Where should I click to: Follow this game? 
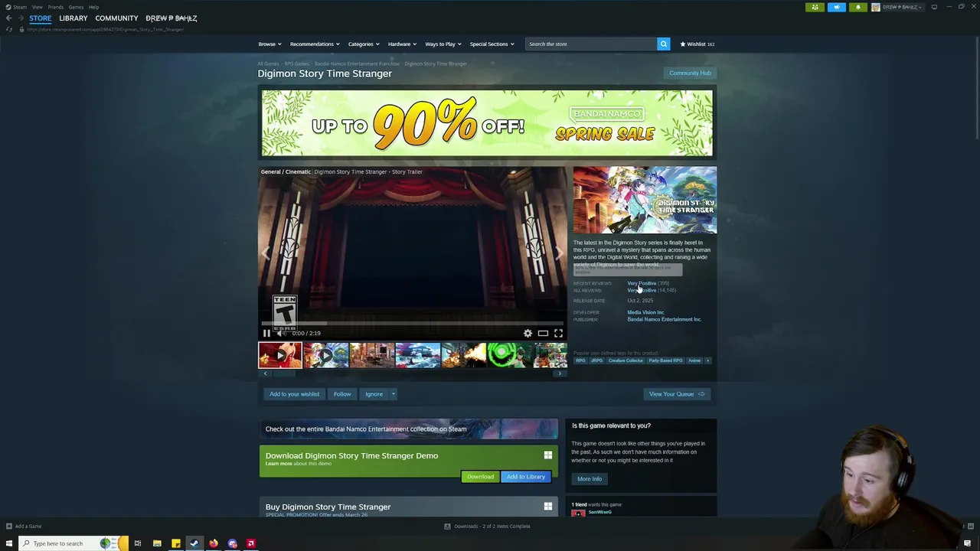click(x=342, y=394)
